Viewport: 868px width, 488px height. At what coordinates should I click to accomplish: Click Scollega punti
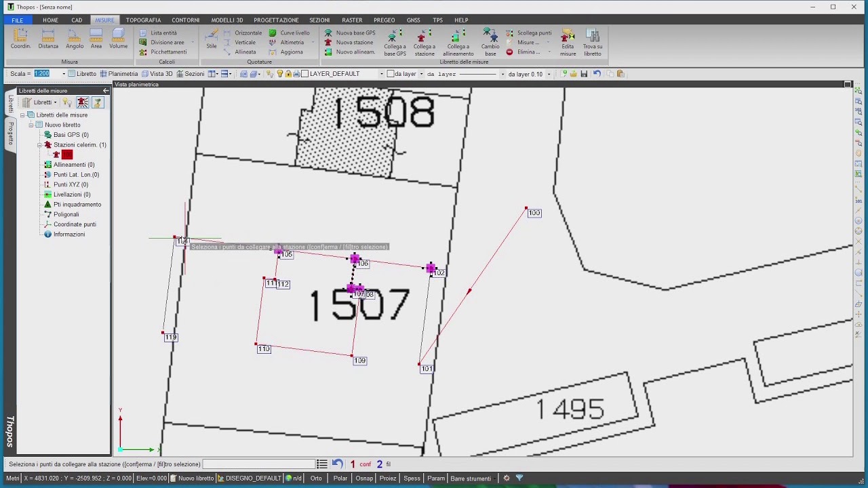click(x=528, y=33)
